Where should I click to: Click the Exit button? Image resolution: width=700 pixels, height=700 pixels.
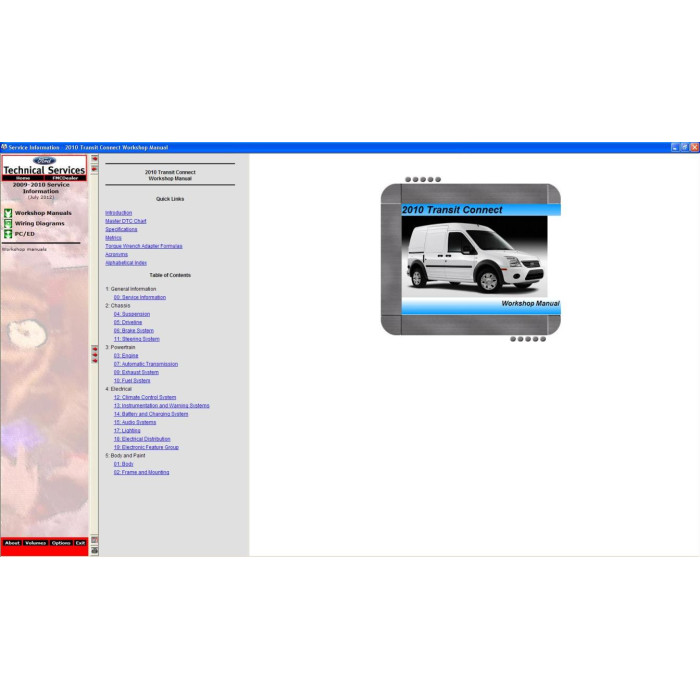80,543
